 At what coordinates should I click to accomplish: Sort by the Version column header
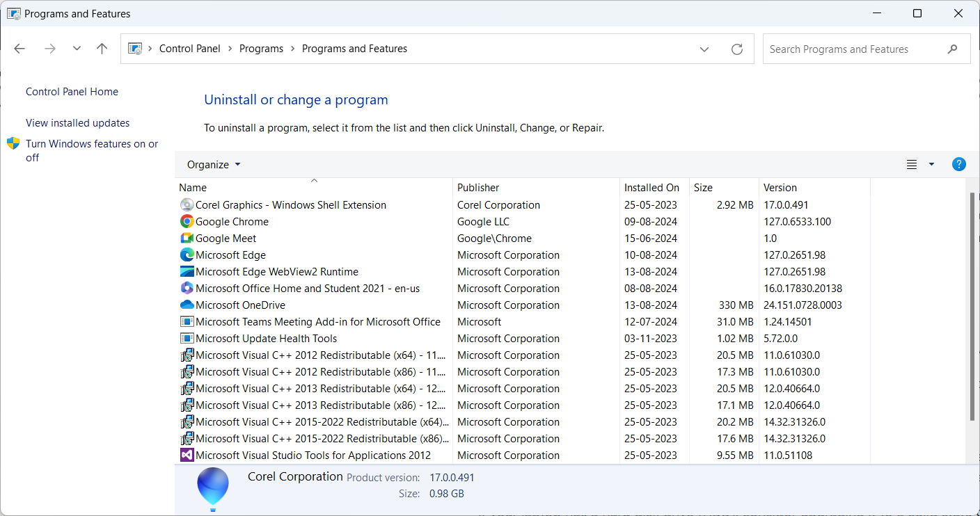814,188
